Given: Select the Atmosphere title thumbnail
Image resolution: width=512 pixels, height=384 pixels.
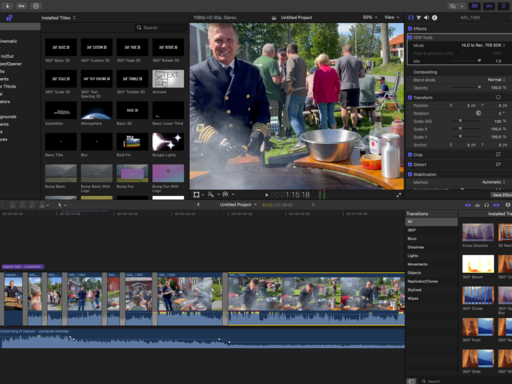Looking at the screenshot, I should coord(96,110).
